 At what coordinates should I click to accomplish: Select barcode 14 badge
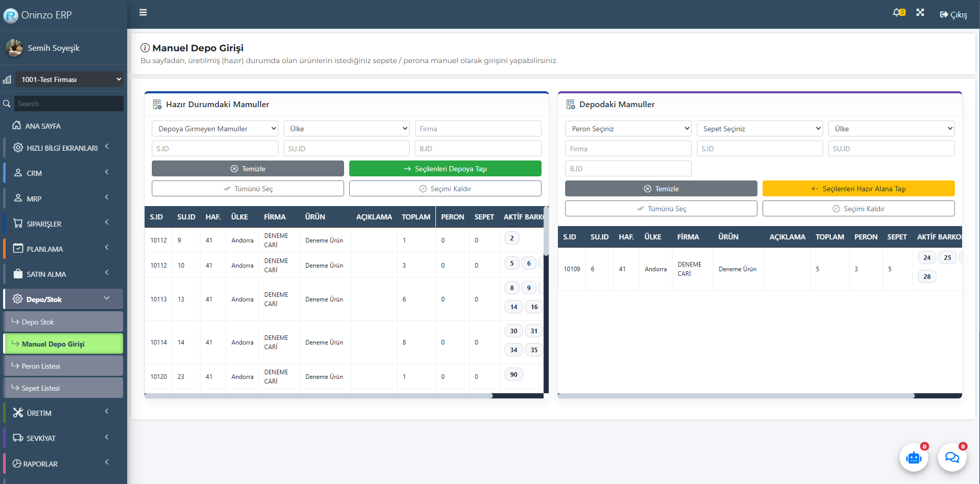(x=513, y=307)
